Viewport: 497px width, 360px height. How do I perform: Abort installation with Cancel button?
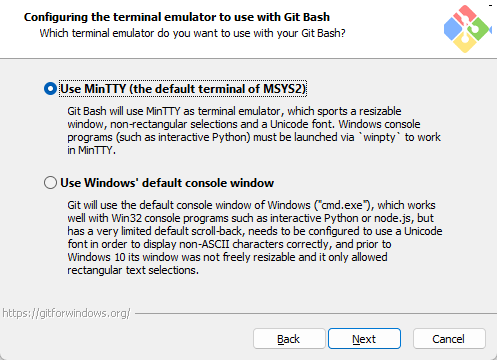449,339
